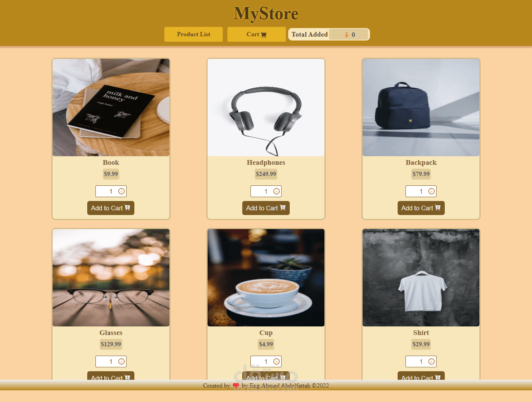Add the Book to cart
Image resolution: width=532 pixels, height=402 pixels.
tap(111, 208)
